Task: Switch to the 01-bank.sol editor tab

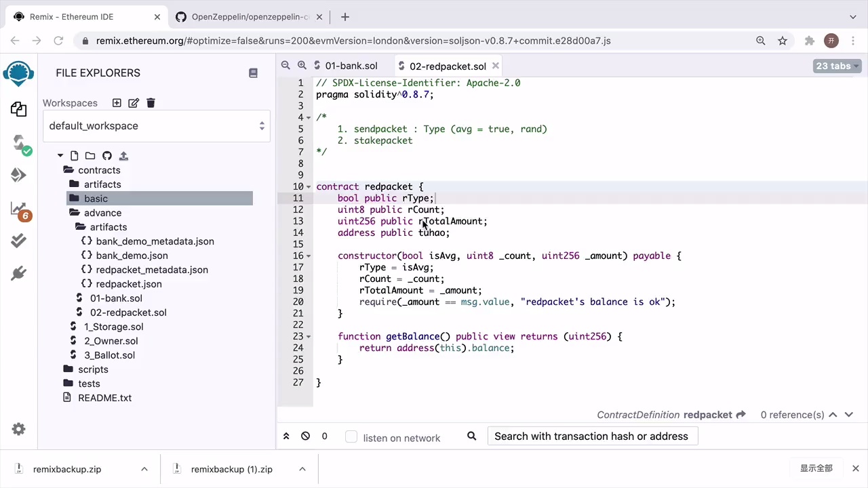Action: click(x=351, y=66)
